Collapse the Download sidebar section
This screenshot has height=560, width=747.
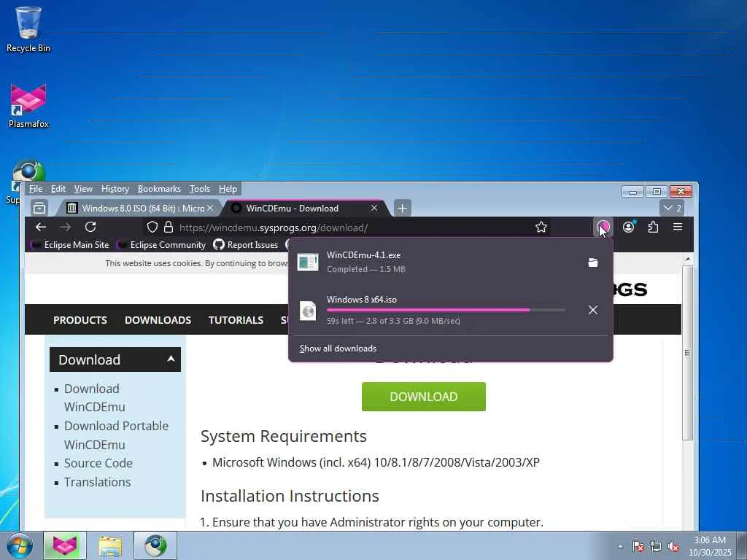click(x=171, y=359)
